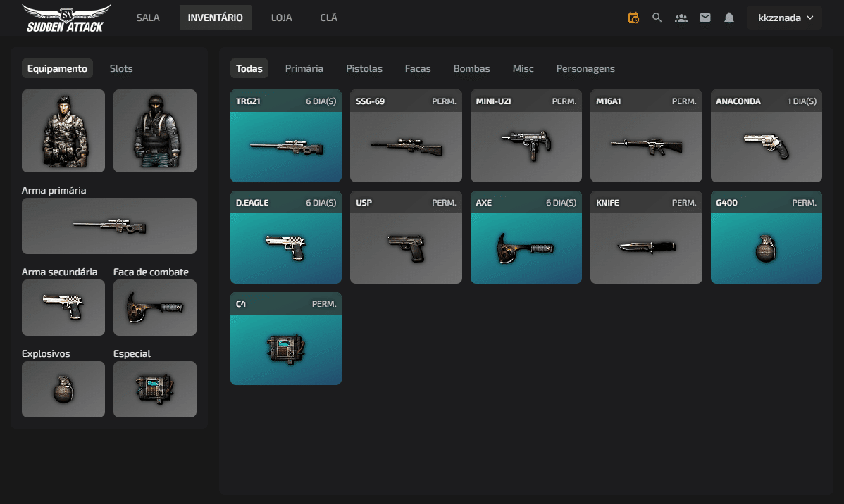
Task: Select the Primária filter tab
Action: [304, 68]
